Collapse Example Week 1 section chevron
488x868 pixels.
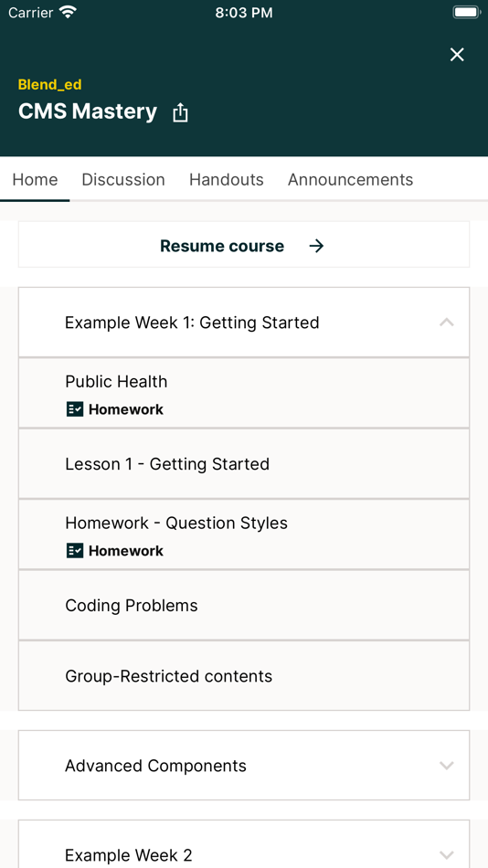(447, 323)
